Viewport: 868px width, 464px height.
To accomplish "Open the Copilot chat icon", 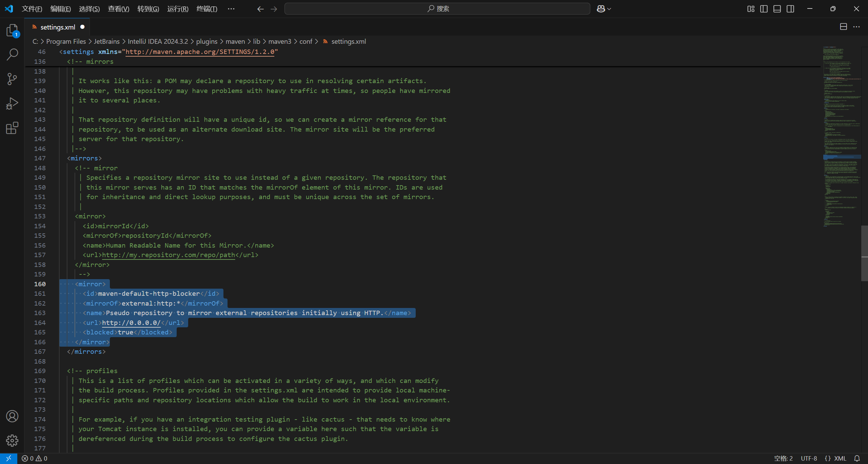I will coord(601,9).
